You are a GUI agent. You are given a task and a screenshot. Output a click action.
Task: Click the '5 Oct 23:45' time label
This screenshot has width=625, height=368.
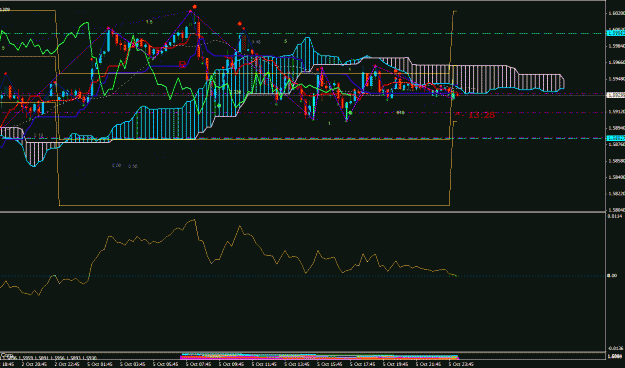[x=460, y=364]
